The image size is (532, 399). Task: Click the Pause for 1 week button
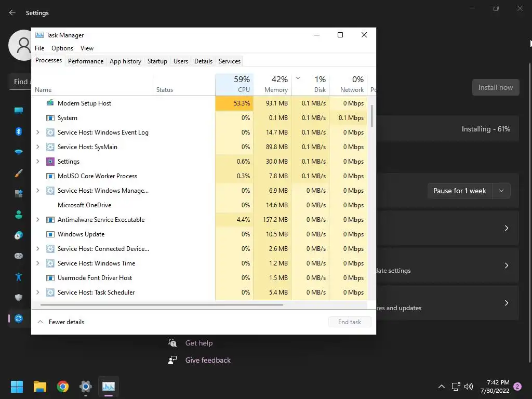[460, 191]
